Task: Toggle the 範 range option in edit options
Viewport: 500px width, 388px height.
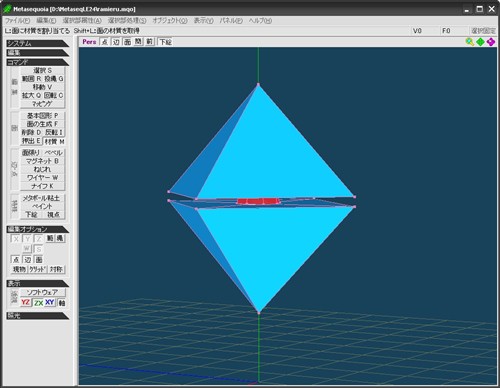Action: tap(50, 238)
